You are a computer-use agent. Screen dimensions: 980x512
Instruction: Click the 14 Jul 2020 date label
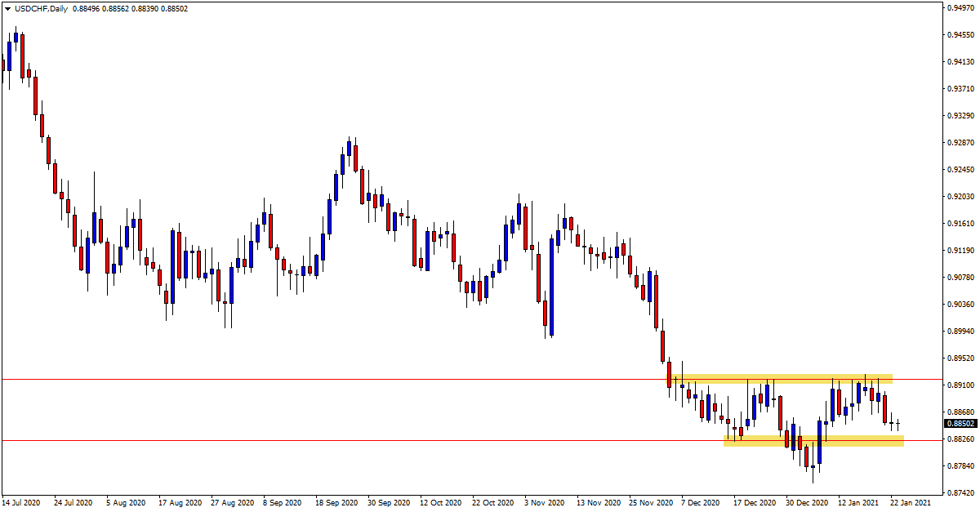(x=21, y=503)
